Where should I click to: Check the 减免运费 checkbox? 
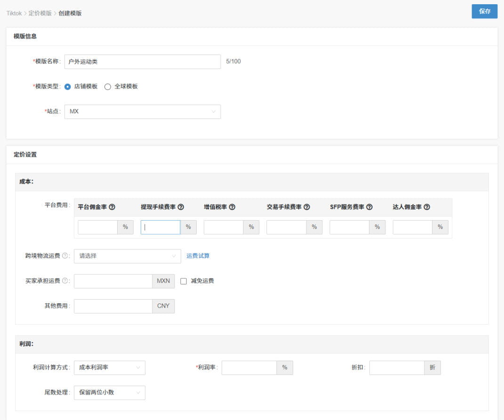[184, 281]
